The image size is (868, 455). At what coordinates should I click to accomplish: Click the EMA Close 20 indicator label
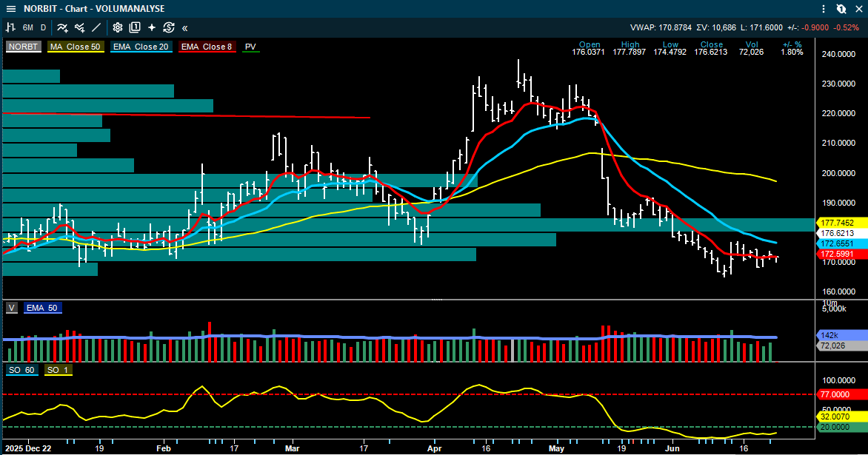pyautogui.click(x=141, y=47)
